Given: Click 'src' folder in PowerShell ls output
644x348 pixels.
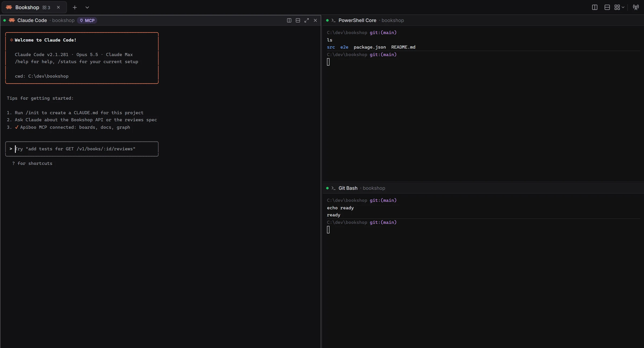Looking at the screenshot, I should (331, 47).
